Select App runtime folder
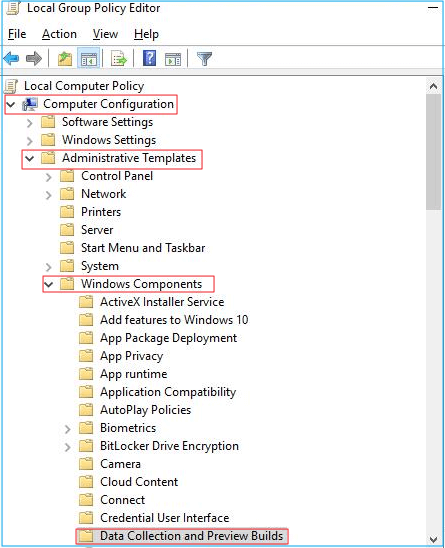445x548 pixels. point(134,374)
